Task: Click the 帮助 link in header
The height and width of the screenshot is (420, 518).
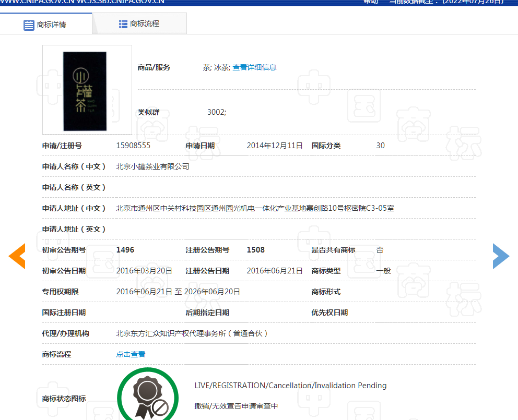Action: tap(370, 2)
